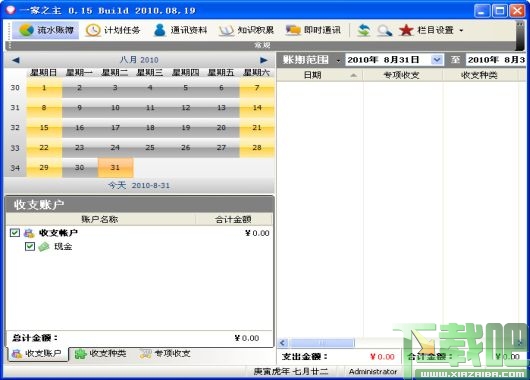
Task: Expand the 栏目设置 dropdown arrow
Action: [x=461, y=30]
